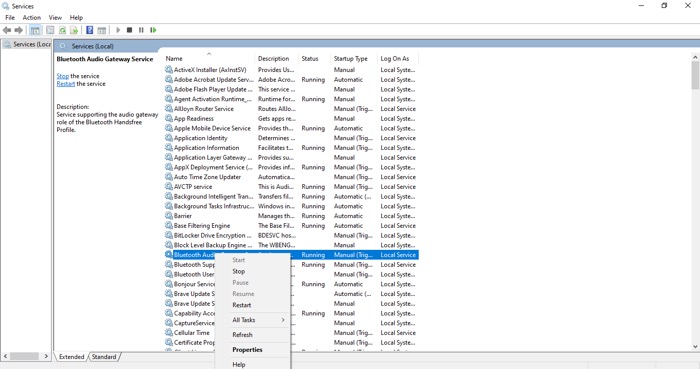Viewport: 700px width, 369px height.
Task: Select the Auto Time Zone Updater service
Action: (291, 177)
